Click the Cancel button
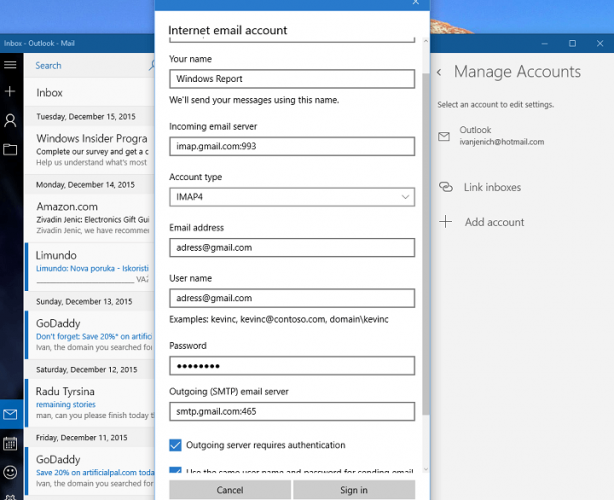The height and width of the screenshot is (500, 614). pyautogui.click(x=230, y=490)
